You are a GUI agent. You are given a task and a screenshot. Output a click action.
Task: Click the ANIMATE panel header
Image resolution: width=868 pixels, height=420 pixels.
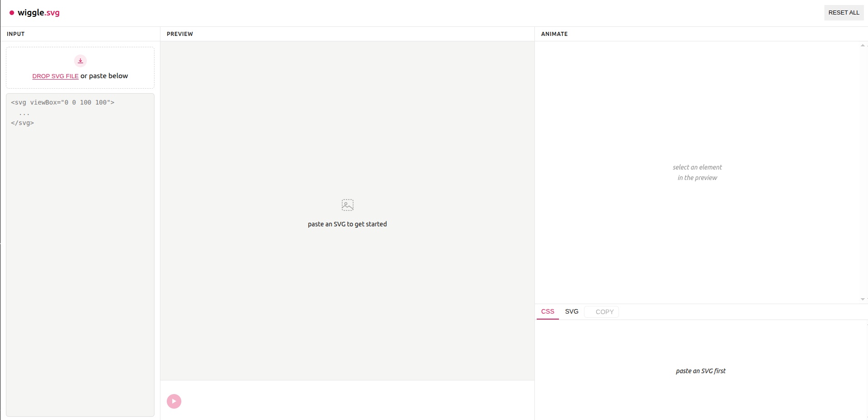[554, 34]
